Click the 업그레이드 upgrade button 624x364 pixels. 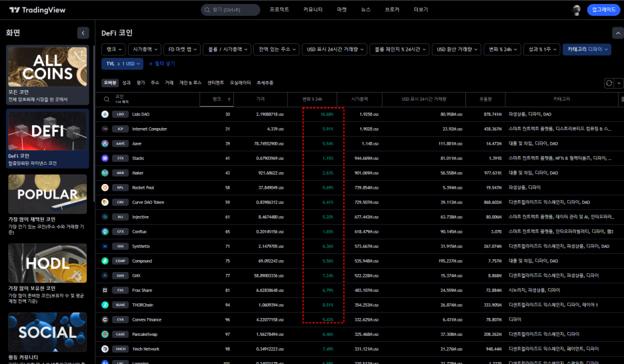coord(604,10)
